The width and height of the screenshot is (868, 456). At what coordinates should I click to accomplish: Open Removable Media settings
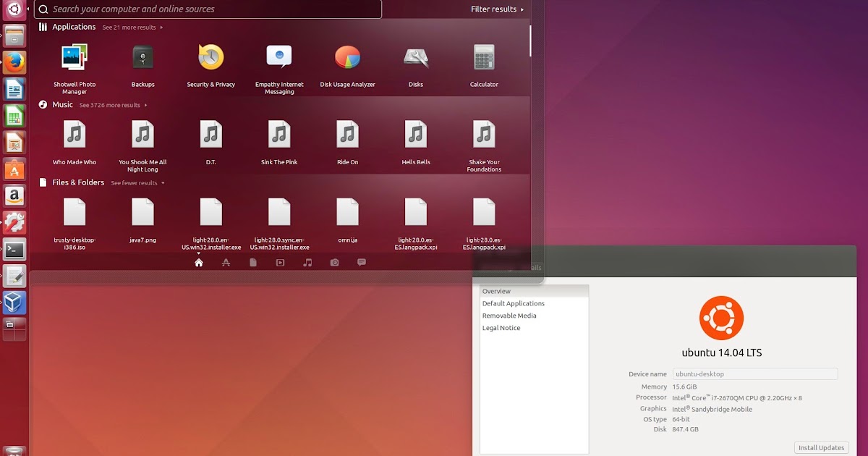510,315
